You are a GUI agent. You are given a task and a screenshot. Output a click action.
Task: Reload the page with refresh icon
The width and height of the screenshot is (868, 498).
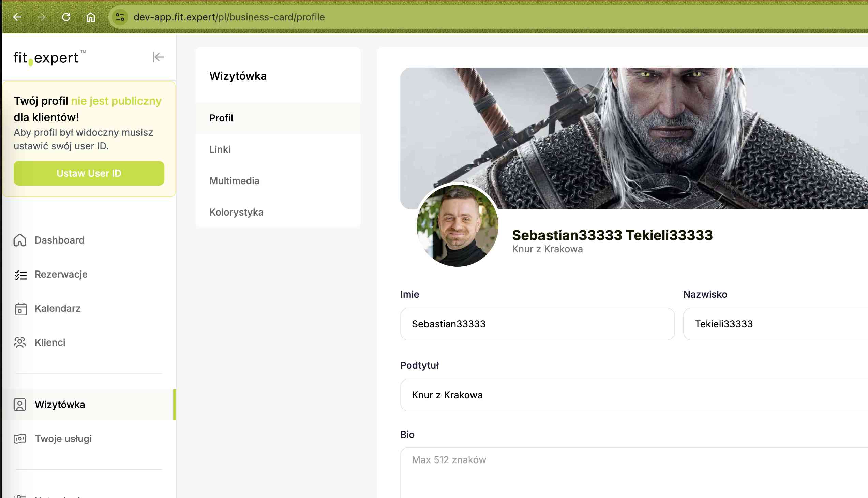tap(66, 17)
